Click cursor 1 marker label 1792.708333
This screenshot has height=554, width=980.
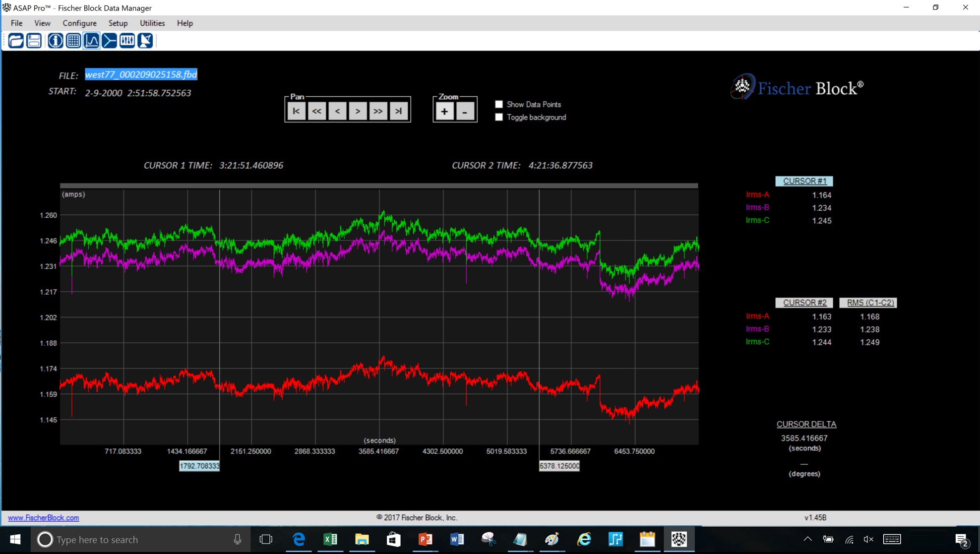pyautogui.click(x=199, y=466)
